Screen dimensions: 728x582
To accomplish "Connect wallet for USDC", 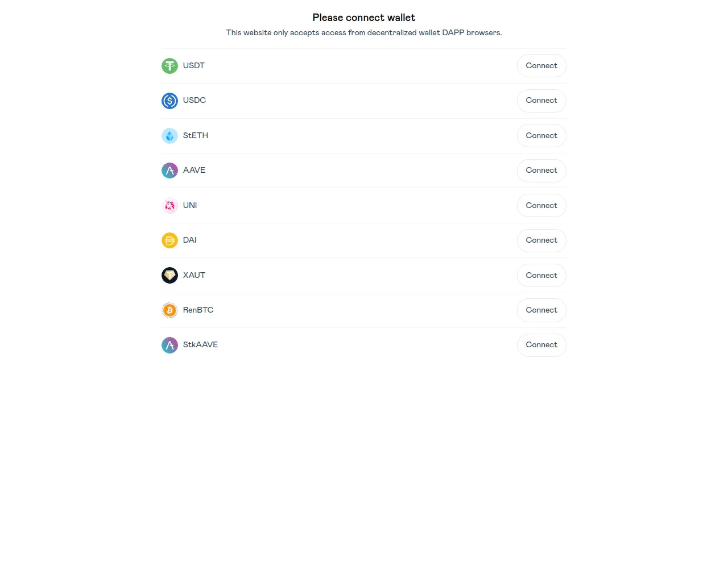I will point(541,101).
